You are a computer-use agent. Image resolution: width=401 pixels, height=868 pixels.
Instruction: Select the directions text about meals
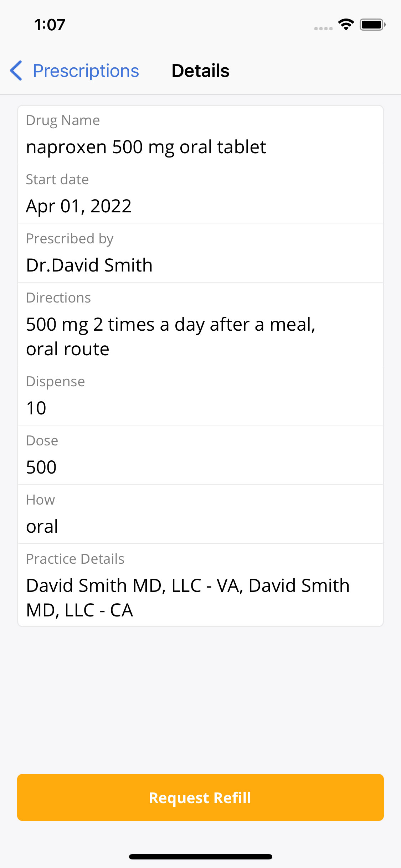170,336
